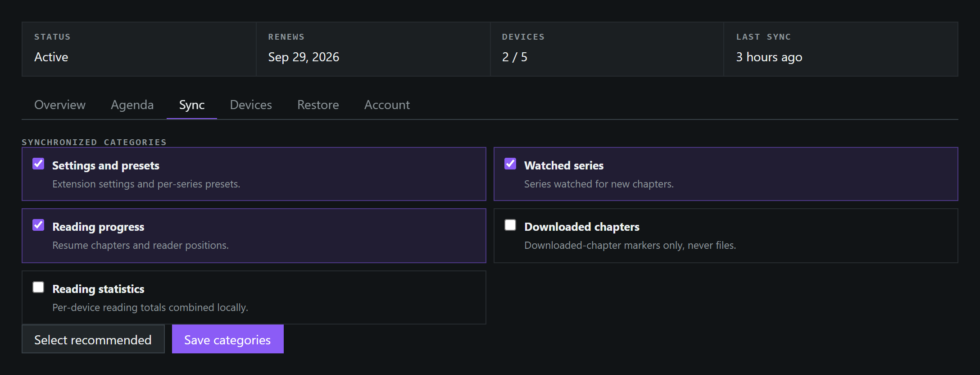
Task: Enable Downloaded chapters checkbox
Action: click(510, 225)
